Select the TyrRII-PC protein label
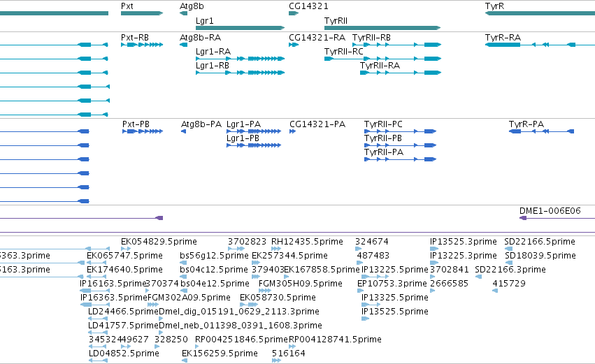 (383, 124)
